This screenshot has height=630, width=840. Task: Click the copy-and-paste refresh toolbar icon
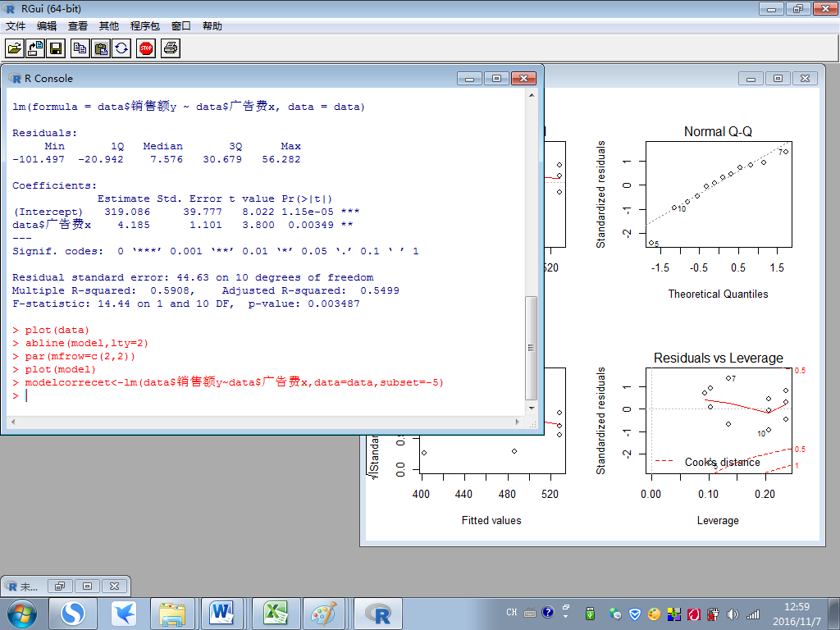(121, 48)
